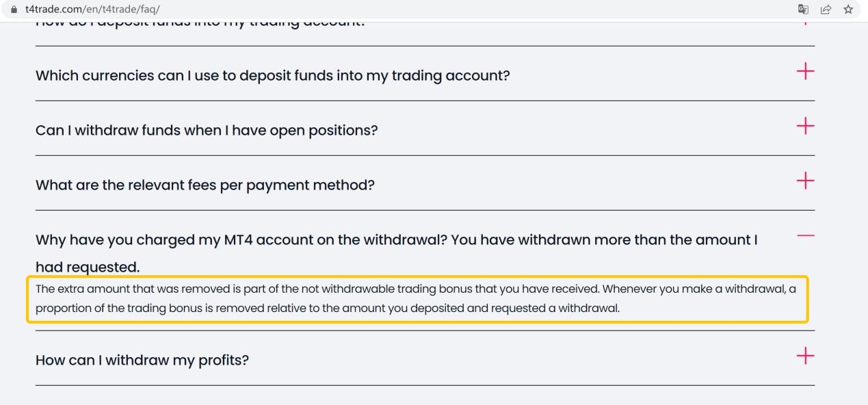The image size is (868, 405).
Task: Click the plus icon beside withdraw profits question
Action: point(805,354)
